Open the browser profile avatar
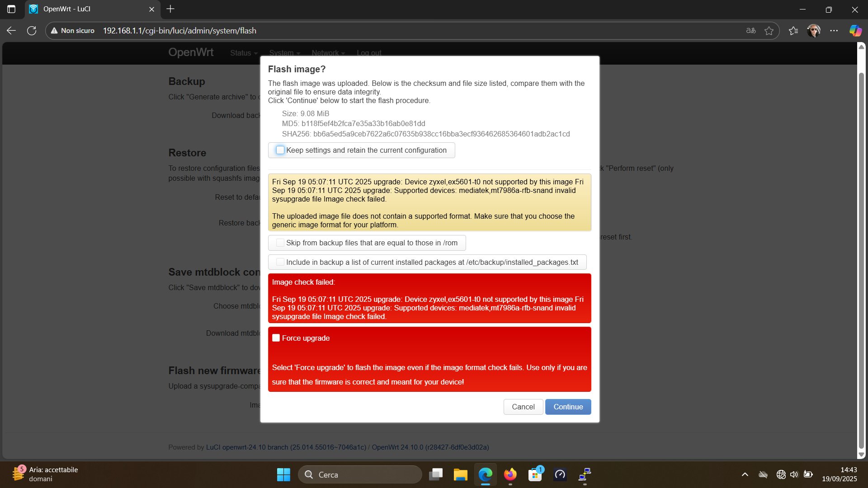Image resolution: width=868 pixels, height=488 pixels. point(813,31)
